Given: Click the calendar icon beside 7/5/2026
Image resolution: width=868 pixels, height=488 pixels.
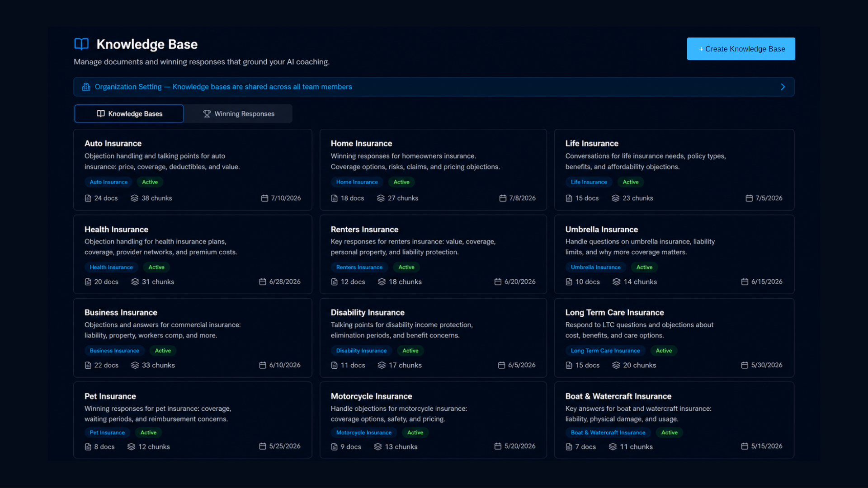Looking at the screenshot, I should [x=749, y=198].
